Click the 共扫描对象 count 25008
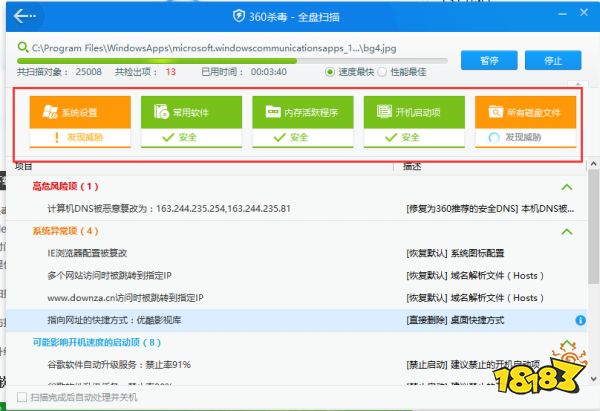 click(88, 72)
